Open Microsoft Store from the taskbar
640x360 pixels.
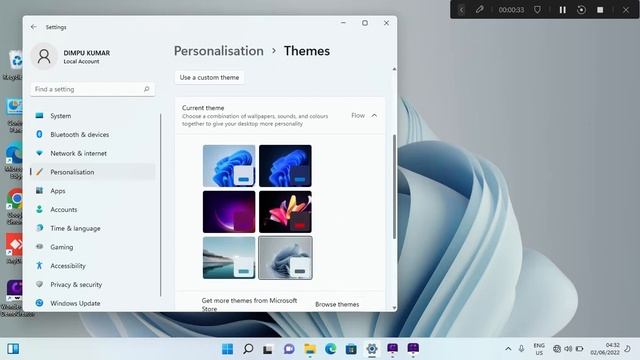coord(351,349)
